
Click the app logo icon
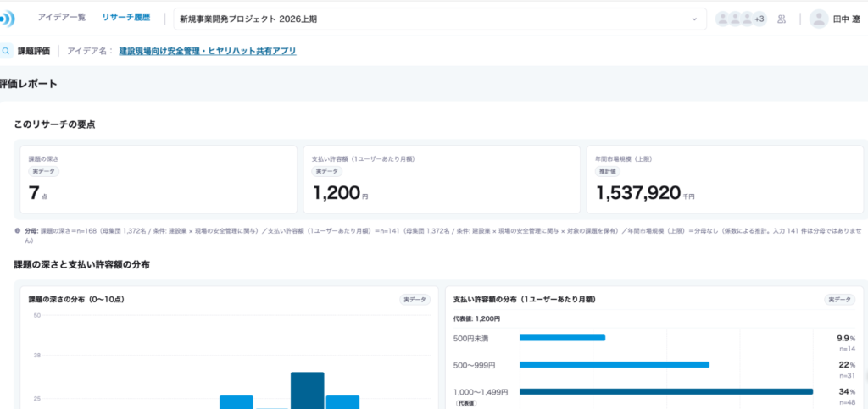click(x=7, y=19)
